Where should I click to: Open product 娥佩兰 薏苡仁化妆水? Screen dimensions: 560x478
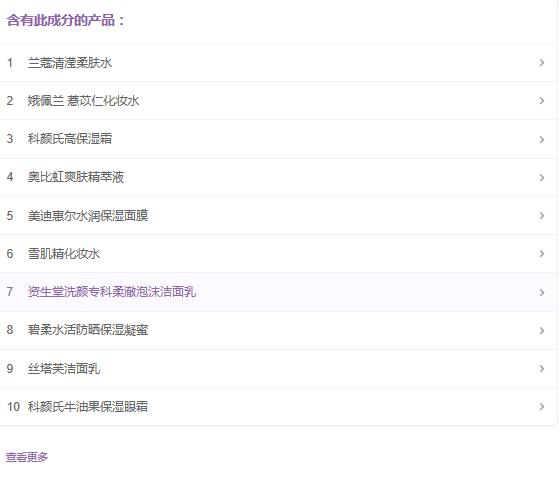(x=84, y=101)
